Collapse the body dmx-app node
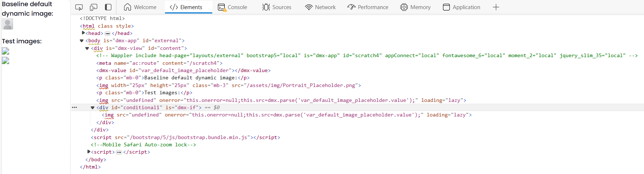 tap(82, 41)
